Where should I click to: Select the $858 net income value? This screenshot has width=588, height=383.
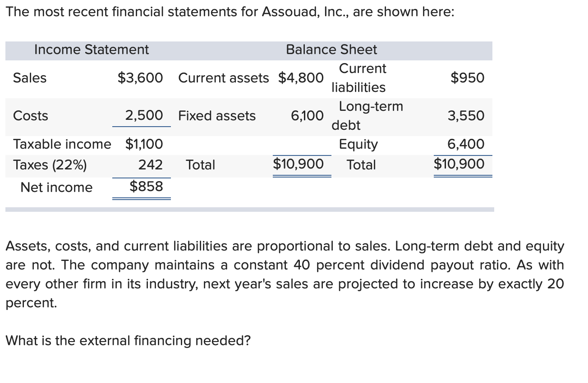pos(146,186)
